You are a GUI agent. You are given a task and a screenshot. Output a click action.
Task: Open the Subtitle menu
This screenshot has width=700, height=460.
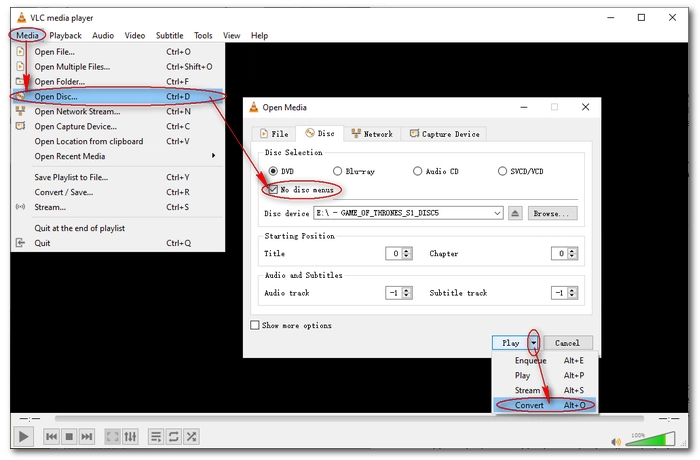(x=169, y=35)
